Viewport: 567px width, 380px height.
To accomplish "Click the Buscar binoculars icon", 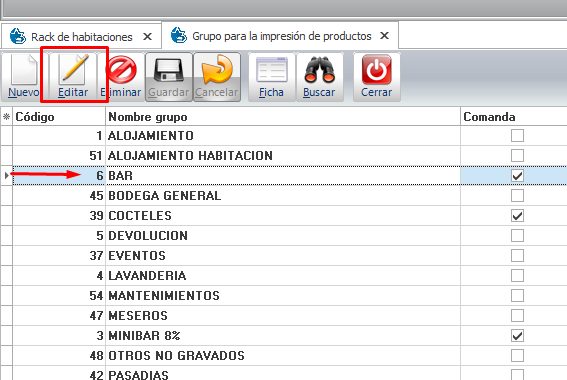I will [319, 70].
